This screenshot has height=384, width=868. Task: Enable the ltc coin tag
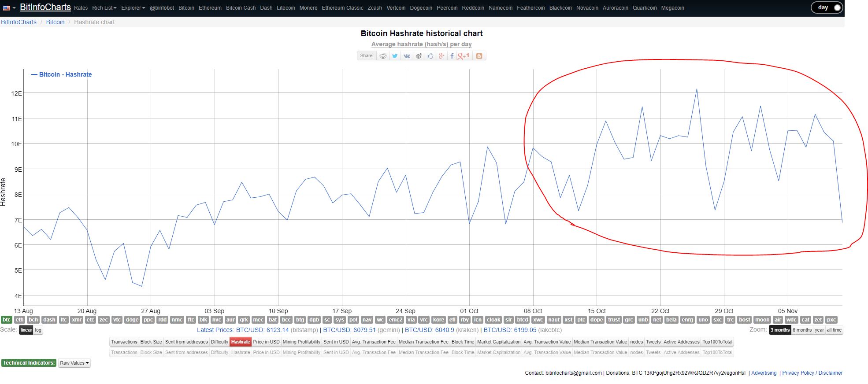point(64,320)
